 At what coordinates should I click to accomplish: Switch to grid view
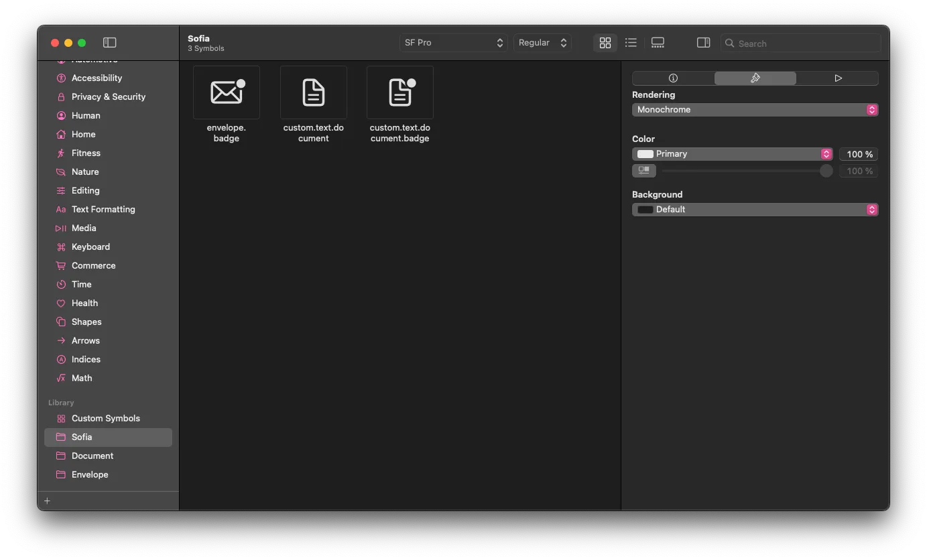[605, 43]
